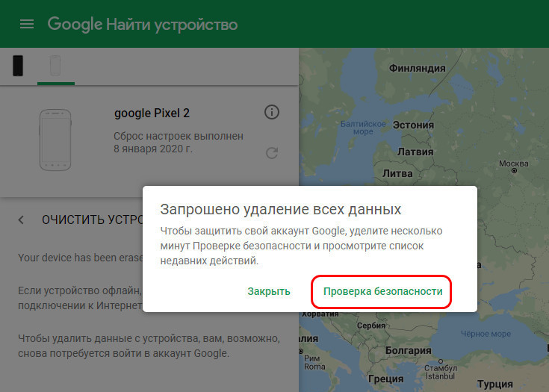Click the Pixel 2 device illustration
The width and height of the screenshot is (549, 392).
(55, 140)
